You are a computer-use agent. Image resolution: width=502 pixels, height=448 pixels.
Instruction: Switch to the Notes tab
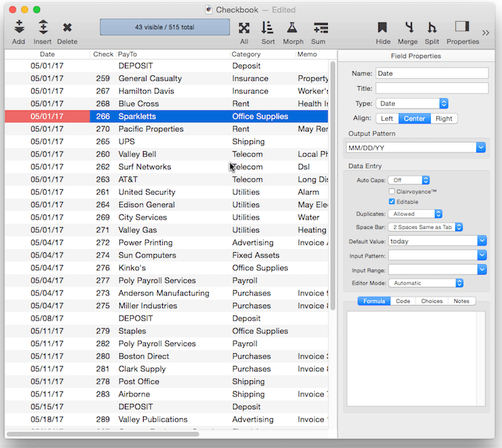click(x=461, y=301)
